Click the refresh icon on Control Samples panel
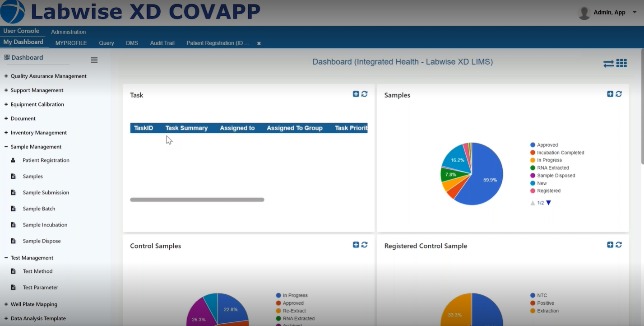Screen dimensions: 644x326 coord(364,244)
